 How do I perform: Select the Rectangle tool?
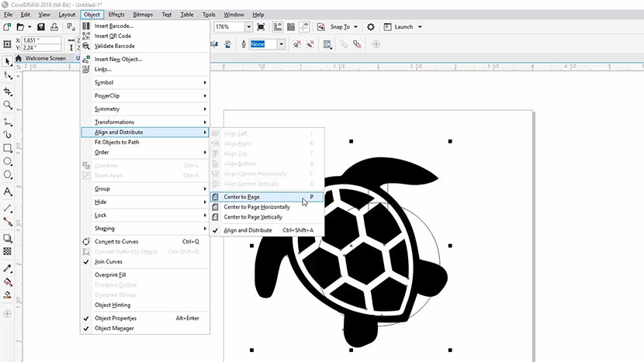coord(8,148)
